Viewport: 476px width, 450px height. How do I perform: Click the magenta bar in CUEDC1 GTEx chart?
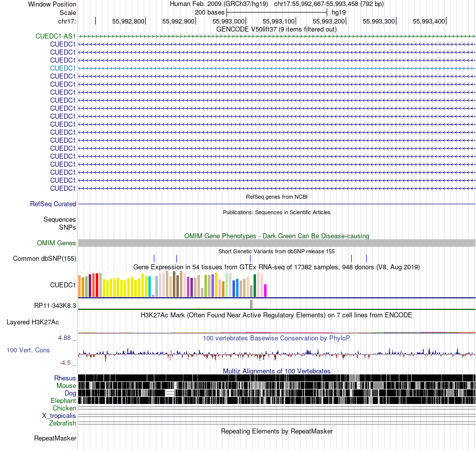[x=266, y=290]
